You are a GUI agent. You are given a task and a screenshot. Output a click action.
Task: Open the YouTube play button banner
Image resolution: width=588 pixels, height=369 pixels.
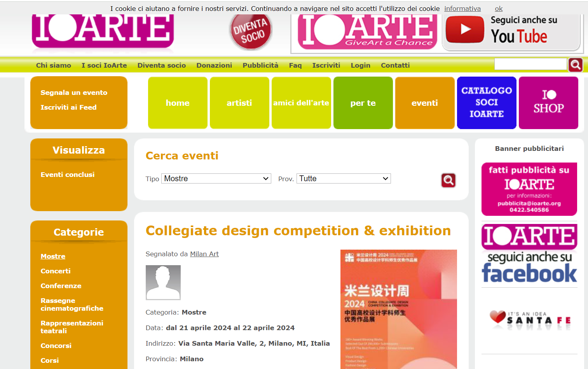click(x=465, y=30)
